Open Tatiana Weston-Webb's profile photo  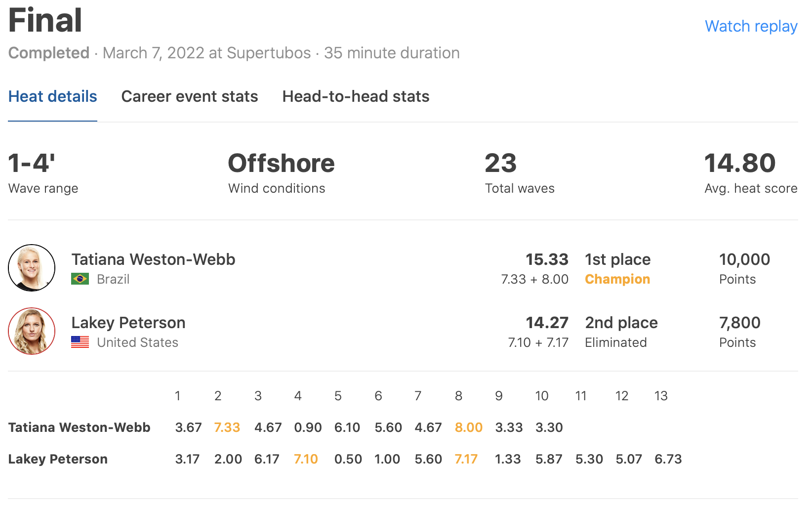pos(32,268)
